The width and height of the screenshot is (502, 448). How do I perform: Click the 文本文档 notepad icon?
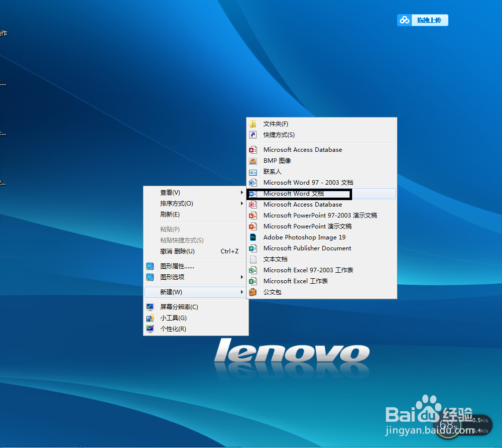coord(253,259)
